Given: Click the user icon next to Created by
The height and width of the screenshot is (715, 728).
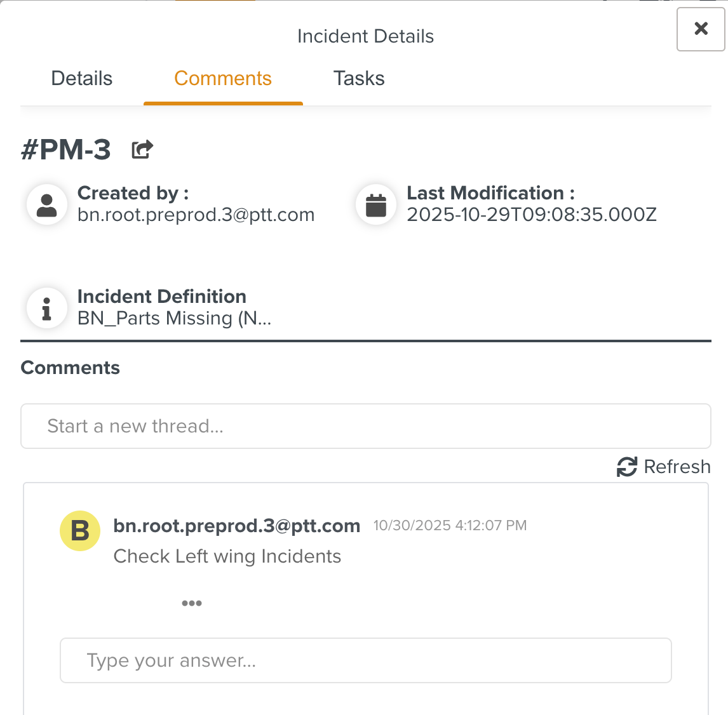Looking at the screenshot, I should tap(47, 205).
